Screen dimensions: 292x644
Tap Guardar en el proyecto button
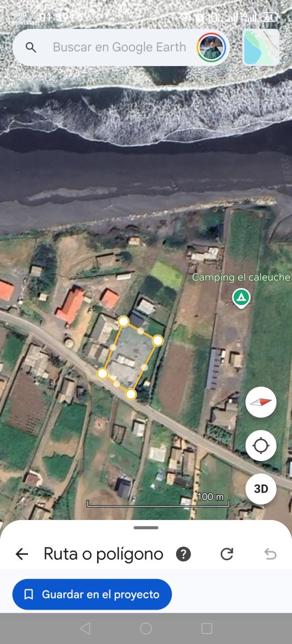[92, 594]
